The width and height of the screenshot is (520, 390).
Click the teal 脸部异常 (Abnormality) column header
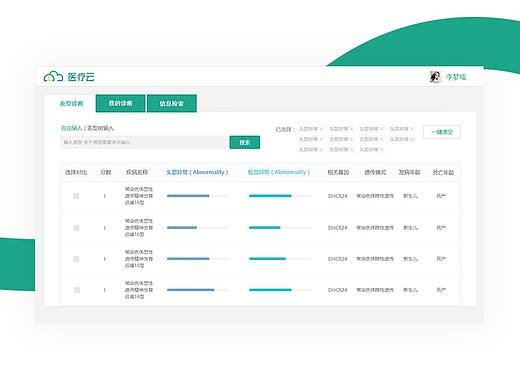tap(279, 172)
